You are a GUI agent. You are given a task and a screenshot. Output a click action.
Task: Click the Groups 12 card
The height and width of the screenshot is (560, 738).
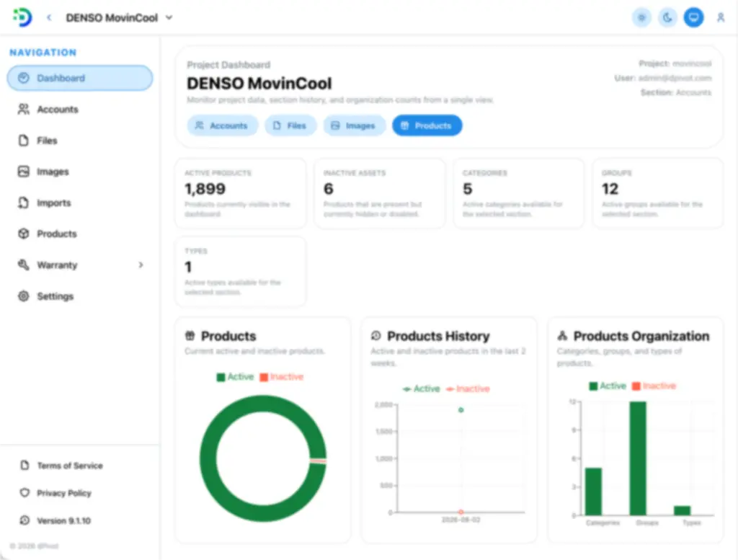pos(657,193)
